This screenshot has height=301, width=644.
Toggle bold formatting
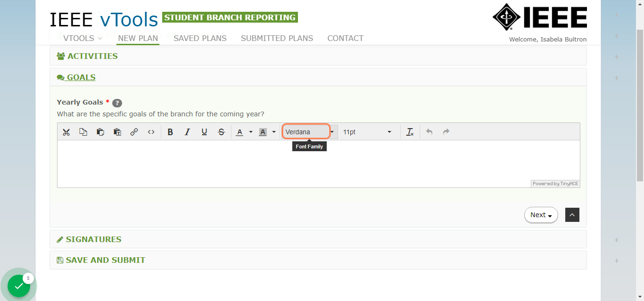point(170,132)
